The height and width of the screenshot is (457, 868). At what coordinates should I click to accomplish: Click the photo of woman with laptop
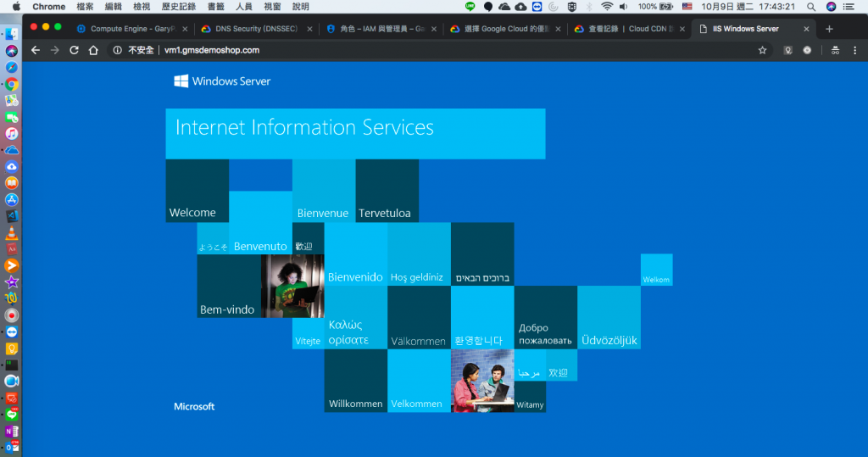coord(292,286)
